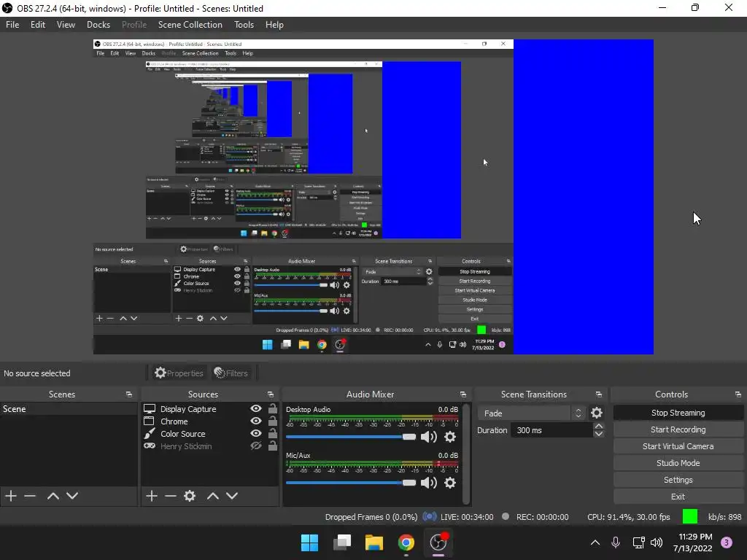Open the Scene Collection menu
The height and width of the screenshot is (560, 747).
190,25
